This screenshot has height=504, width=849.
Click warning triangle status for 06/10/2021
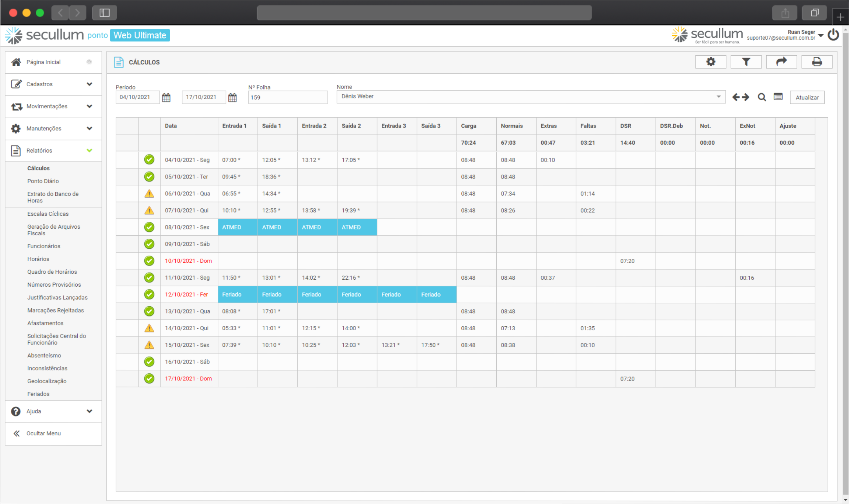coord(149,193)
